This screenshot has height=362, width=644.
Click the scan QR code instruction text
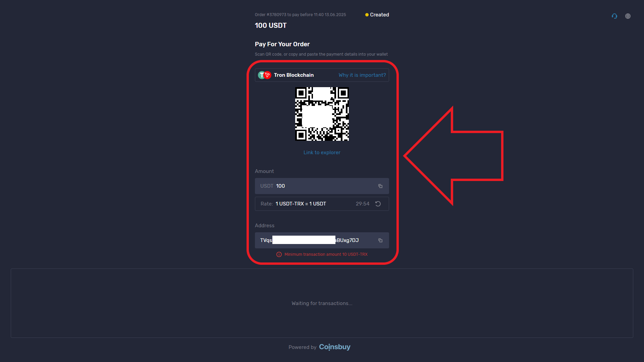tap(321, 54)
